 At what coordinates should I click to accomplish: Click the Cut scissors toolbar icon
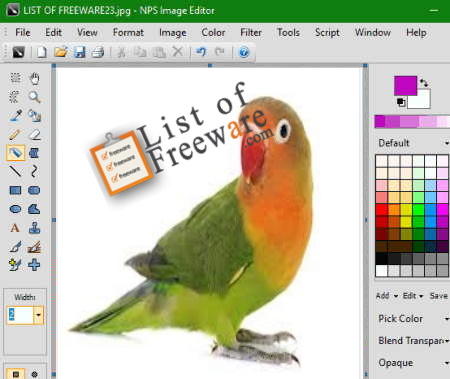click(x=121, y=52)
